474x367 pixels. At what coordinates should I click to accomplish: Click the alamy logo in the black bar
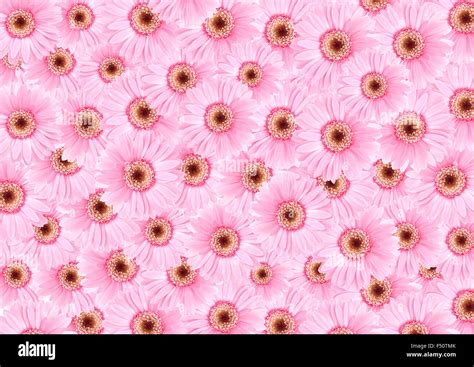[37, 350]
